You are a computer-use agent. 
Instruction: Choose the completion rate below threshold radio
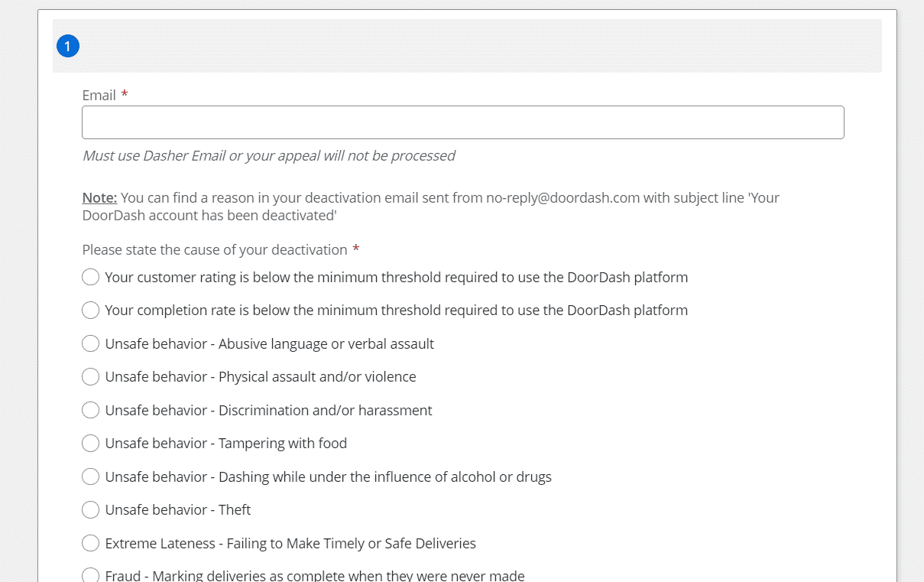click(91, 311)
